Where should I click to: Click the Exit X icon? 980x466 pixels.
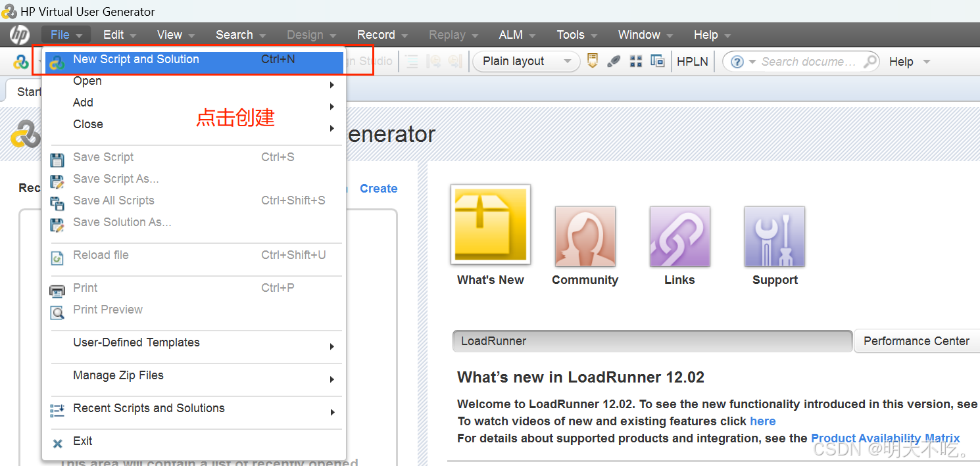click(58, 444)
